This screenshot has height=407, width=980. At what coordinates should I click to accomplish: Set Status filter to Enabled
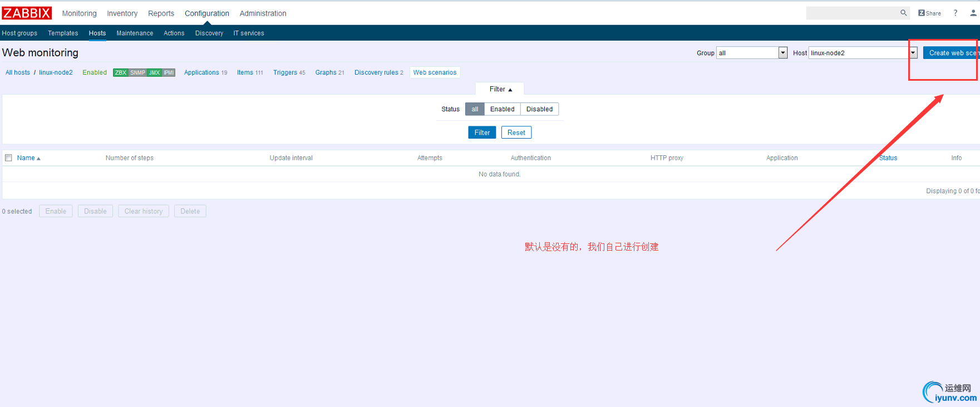(x=502, y=109)
